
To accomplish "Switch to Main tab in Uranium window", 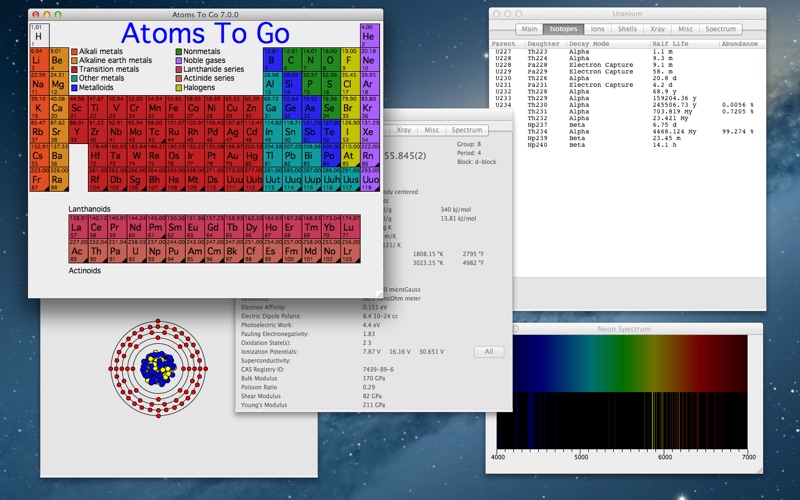I will click(x=529, y=29).
